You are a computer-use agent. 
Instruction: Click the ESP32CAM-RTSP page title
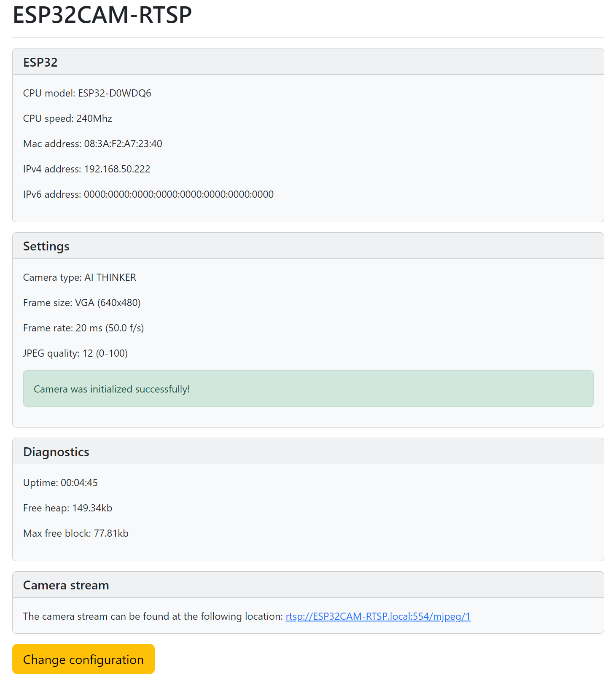click(x=101, y=15)
